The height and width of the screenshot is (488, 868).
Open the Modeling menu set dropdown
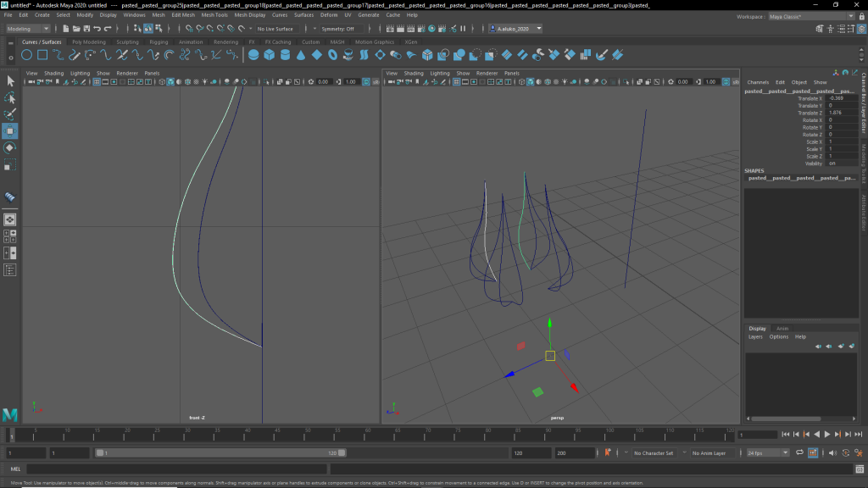pos(29,29)
